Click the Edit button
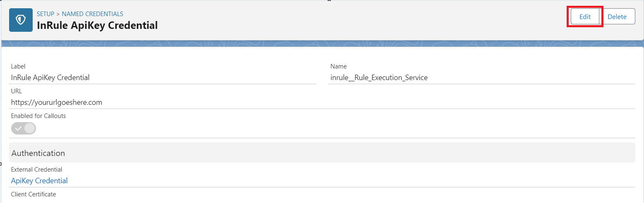The width and height of the screenshot is (644, 203). [585, 17]
